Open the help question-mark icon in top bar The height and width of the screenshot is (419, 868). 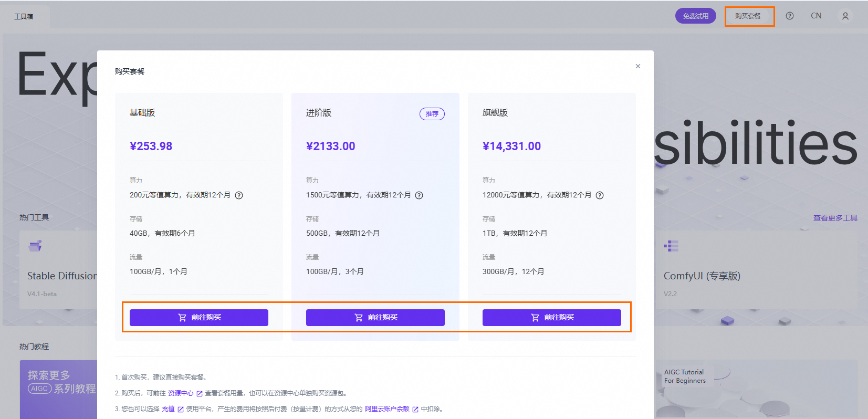click(x=790, y=16)
